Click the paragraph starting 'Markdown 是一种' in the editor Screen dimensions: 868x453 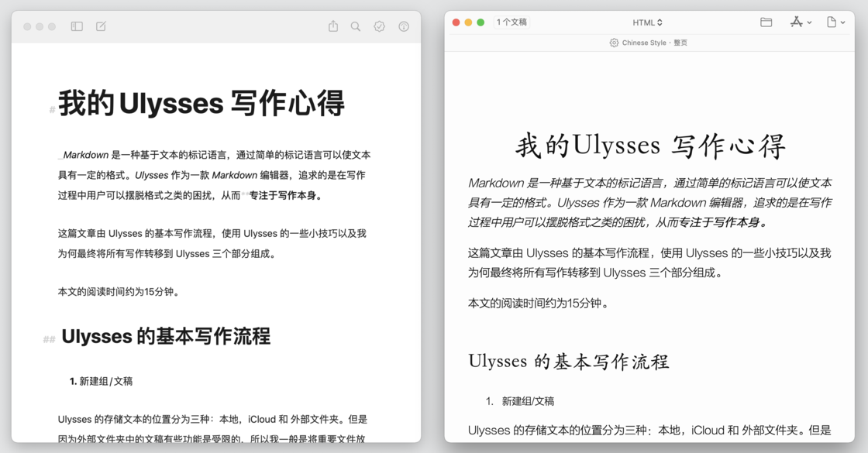coord(214,175)
